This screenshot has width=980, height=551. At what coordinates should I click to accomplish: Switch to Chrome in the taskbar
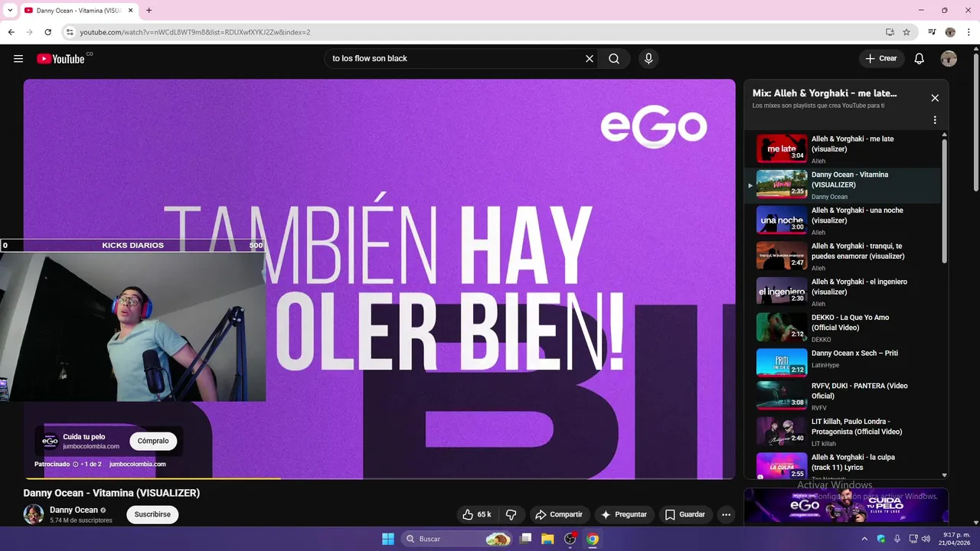pos(593,539)
